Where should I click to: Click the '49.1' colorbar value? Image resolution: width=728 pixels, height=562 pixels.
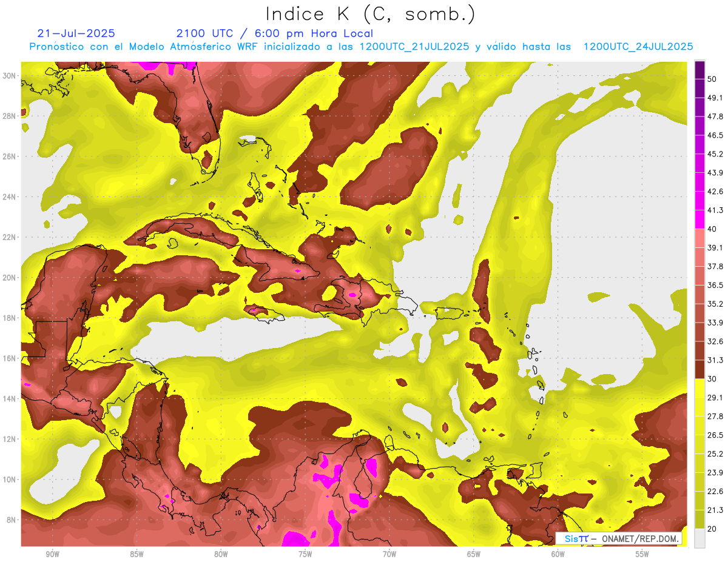[x=715, y=98]
